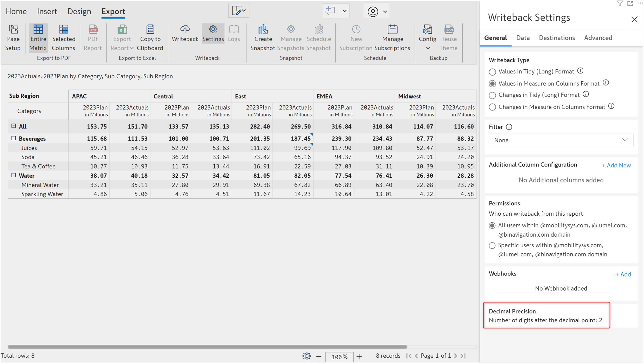Click the Writeback cloud upload icon
Screen dimensions: 644x364
click(185, 29)
